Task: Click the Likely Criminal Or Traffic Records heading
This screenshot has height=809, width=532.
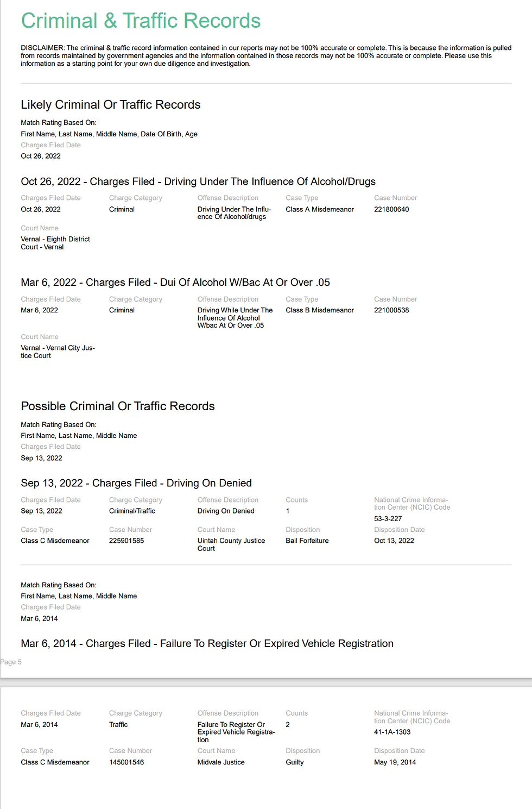Action: [111, 105]
